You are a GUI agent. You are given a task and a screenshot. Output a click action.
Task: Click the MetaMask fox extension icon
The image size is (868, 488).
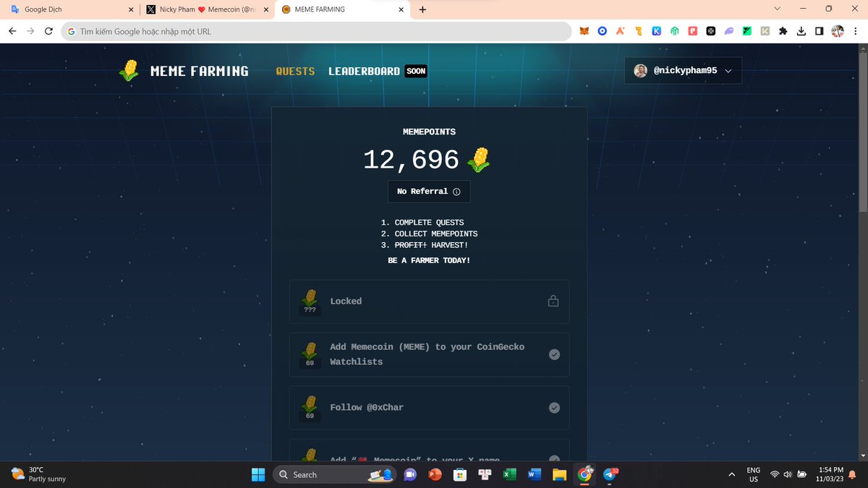tap(584, 31)
